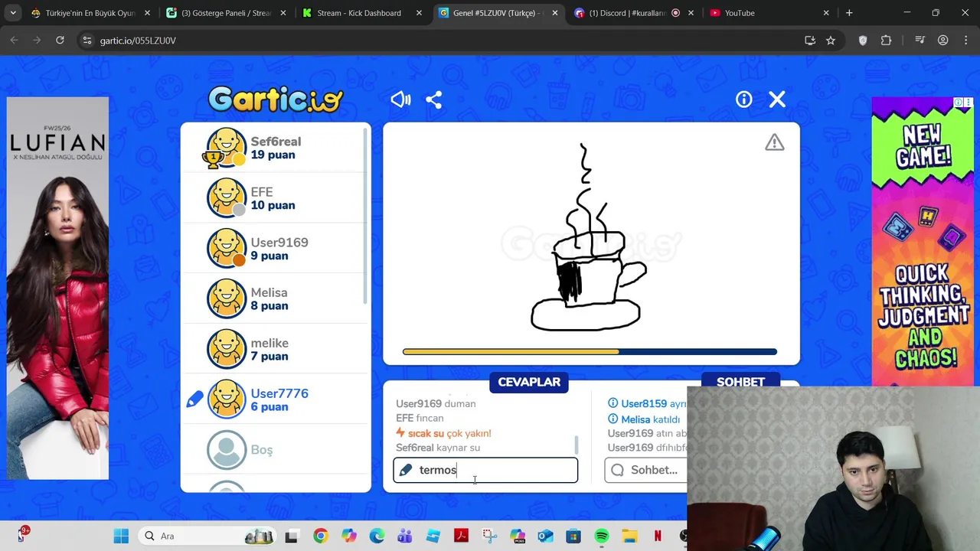This screenshot has height=551, width=980.
Task: Click the view site information icon
Action: coord(87,40)
